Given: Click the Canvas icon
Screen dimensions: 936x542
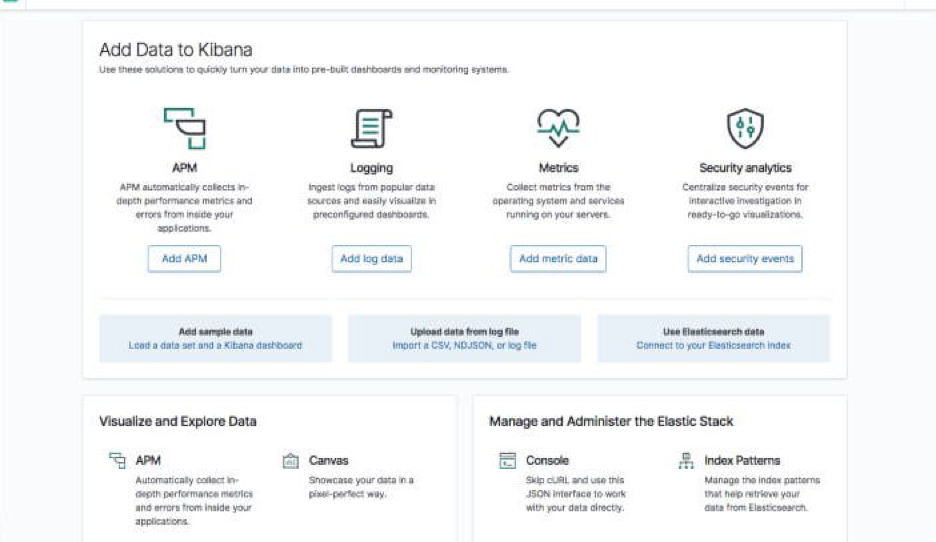Looking at the screenshot, I should click(x=291, y=461).
